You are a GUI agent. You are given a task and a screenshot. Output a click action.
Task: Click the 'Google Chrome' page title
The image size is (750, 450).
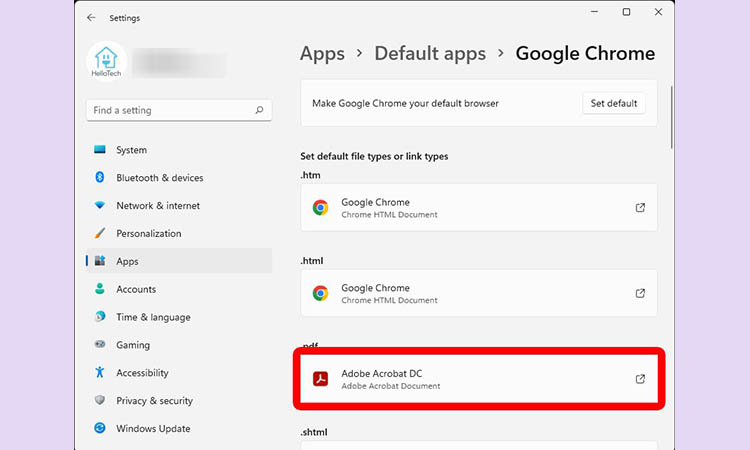pyautogui.click(x=585, y=54)
